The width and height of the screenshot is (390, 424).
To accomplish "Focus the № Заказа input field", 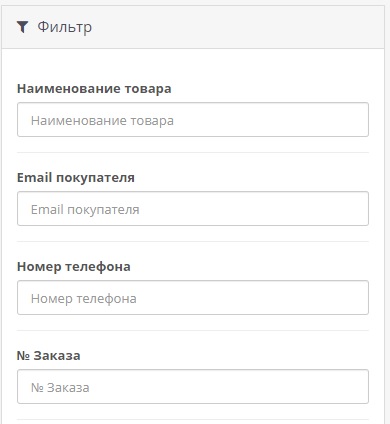I will (x=193, y=387).
